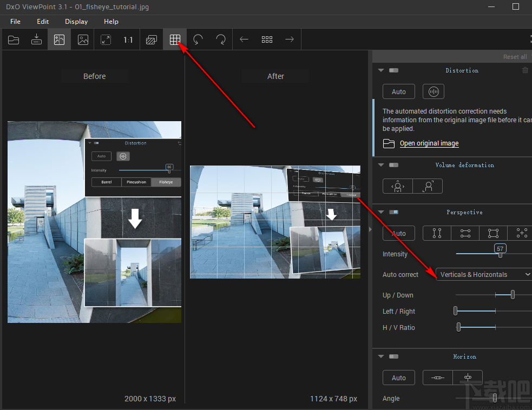Select horizontal/vertical volume deformation icon
This screenshot has height=410, width=532.
(398, 186)
